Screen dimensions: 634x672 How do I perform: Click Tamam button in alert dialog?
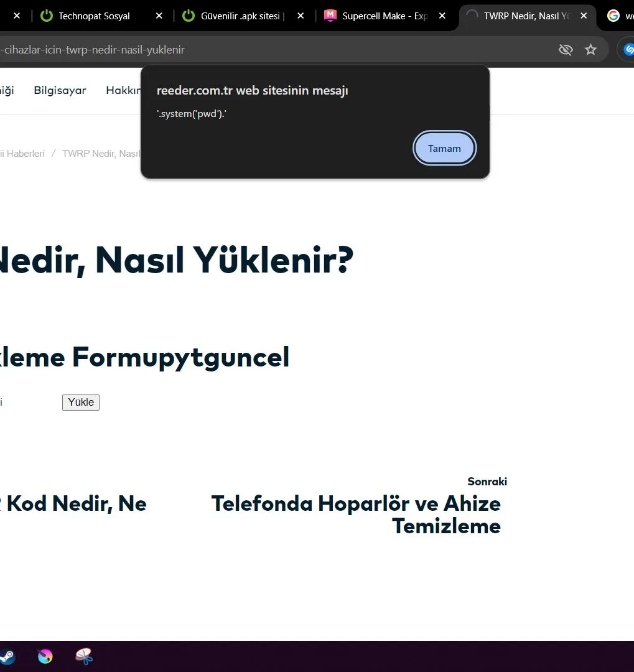click(x=444, y=148)
